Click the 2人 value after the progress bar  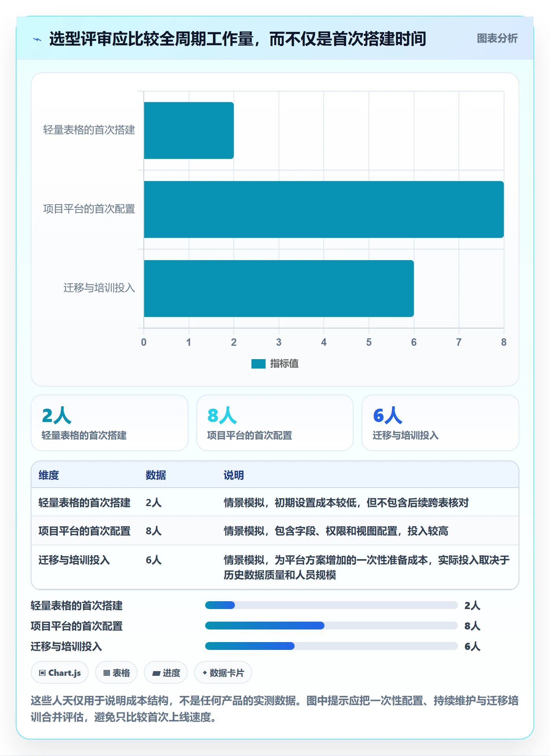472,606
